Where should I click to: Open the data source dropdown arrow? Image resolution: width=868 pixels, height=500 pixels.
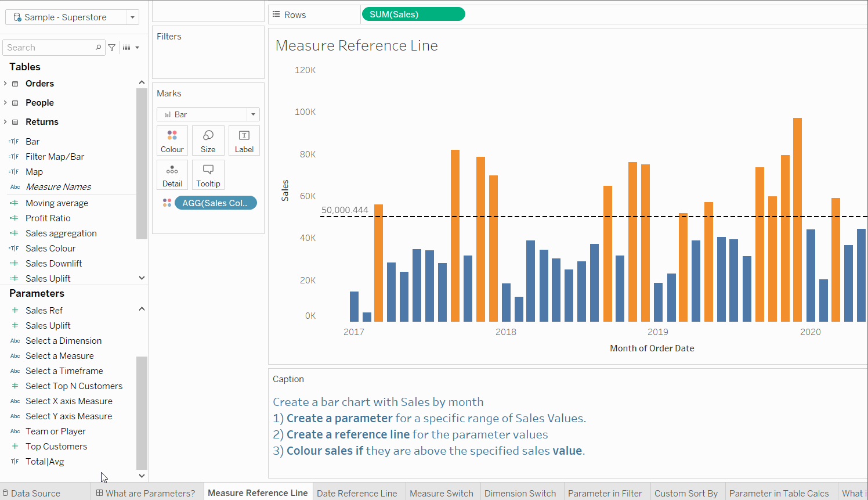pos(133,17)
